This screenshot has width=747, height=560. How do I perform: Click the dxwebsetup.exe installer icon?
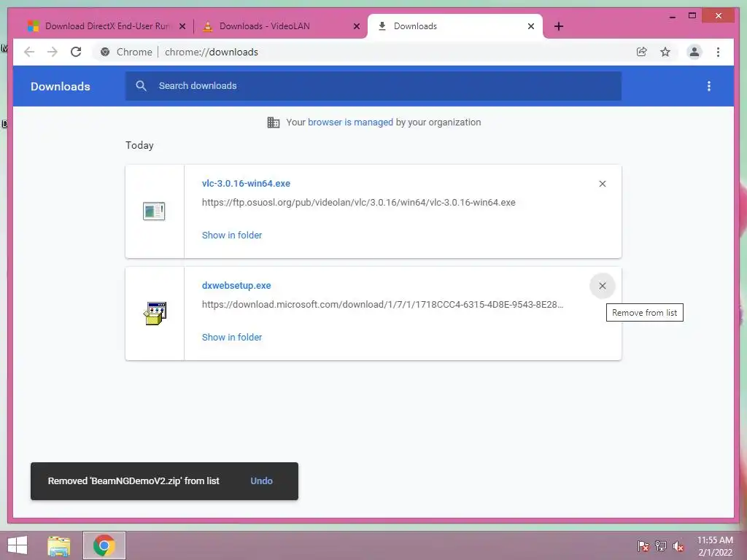point(155,314)
